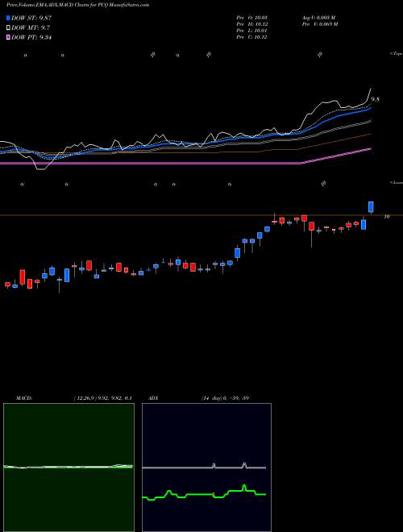This screenshot has width=403, height=532.
Task: Click the 'Avg V: 0.003 M' value
Action: click(x=318, y=17)
